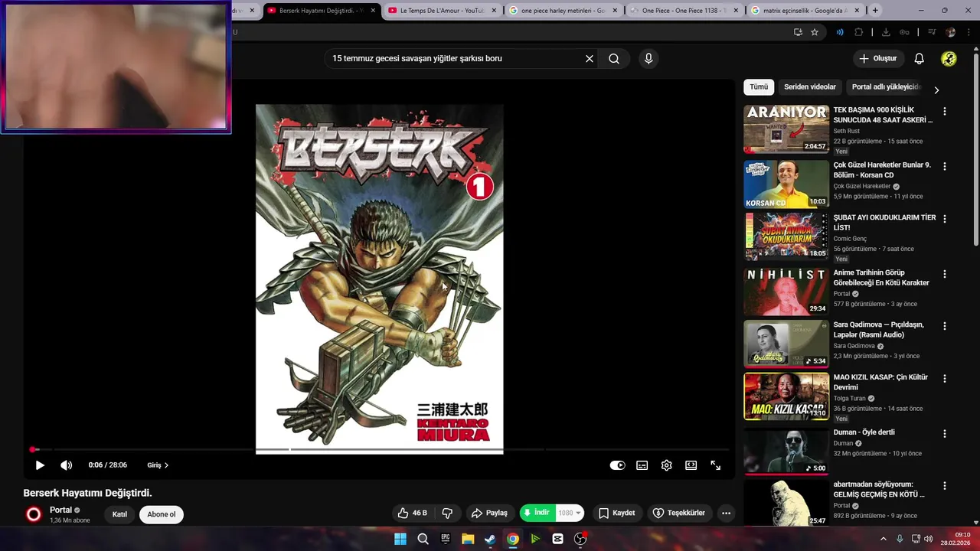Switch to the one piece harley metinleri tab

coord(563,11)
